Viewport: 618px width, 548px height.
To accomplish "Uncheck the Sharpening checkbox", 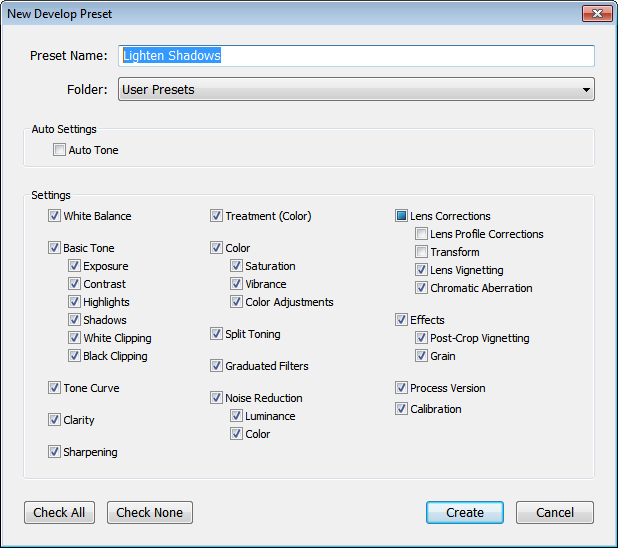I will [54, 451].
